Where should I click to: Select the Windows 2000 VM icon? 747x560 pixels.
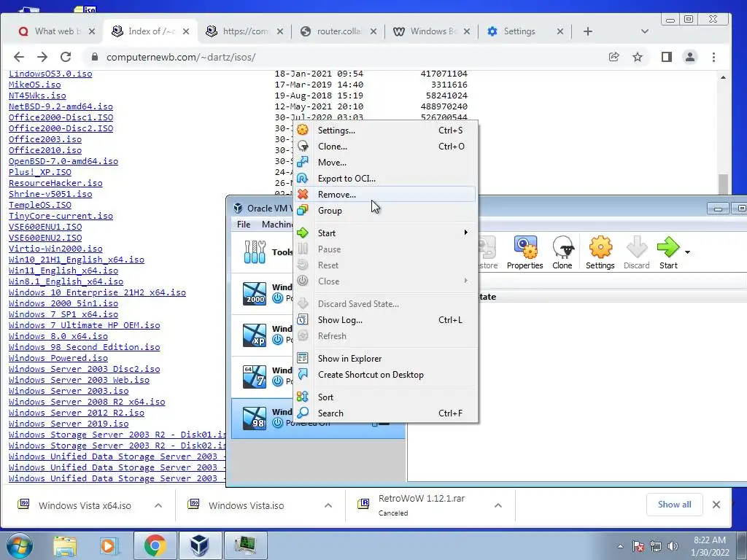[x=255, y=293]
